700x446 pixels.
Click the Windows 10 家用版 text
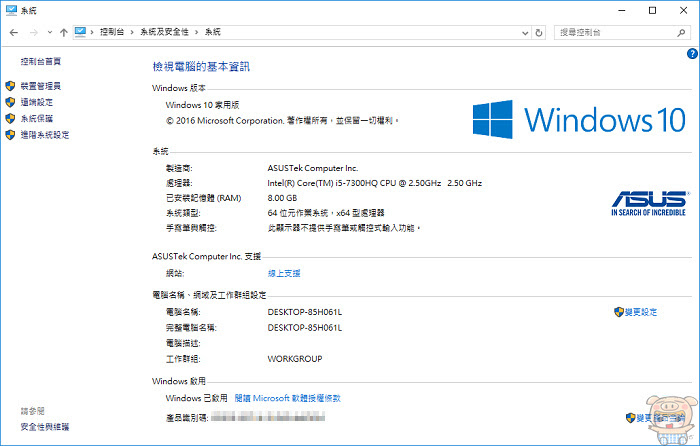[202, 105]
